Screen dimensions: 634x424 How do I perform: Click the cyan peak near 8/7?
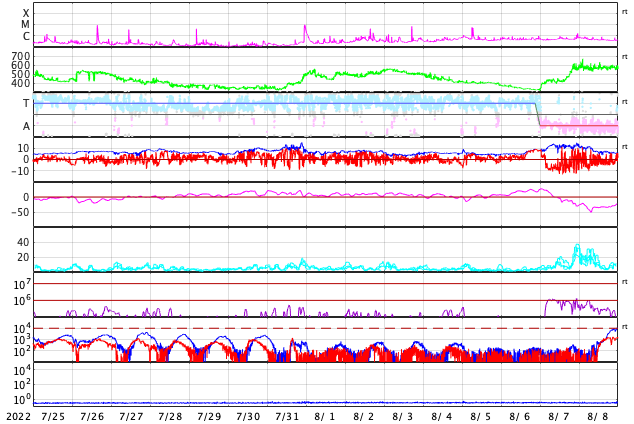click(576, 247)
